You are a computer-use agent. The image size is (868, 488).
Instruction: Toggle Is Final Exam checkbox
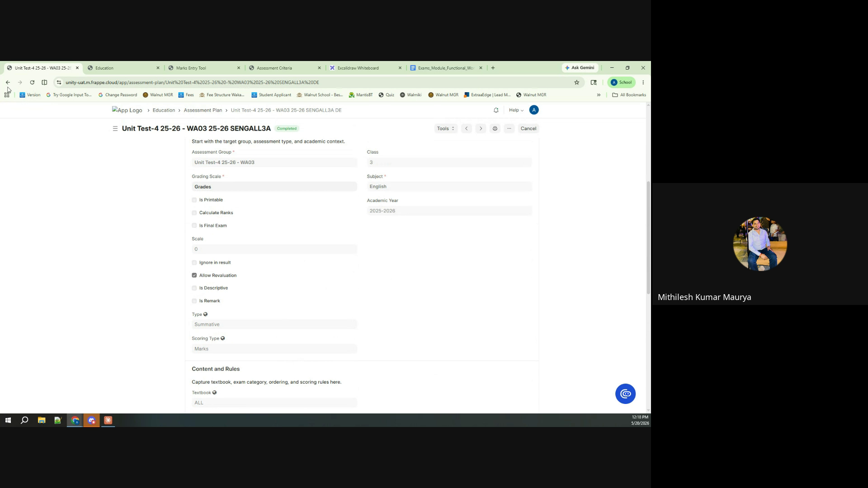[194, 225]
